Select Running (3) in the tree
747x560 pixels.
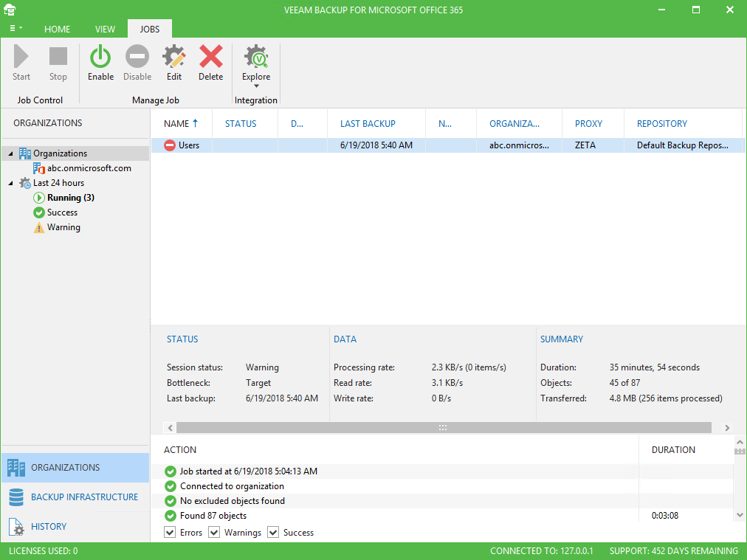click(x=71, y=198)
